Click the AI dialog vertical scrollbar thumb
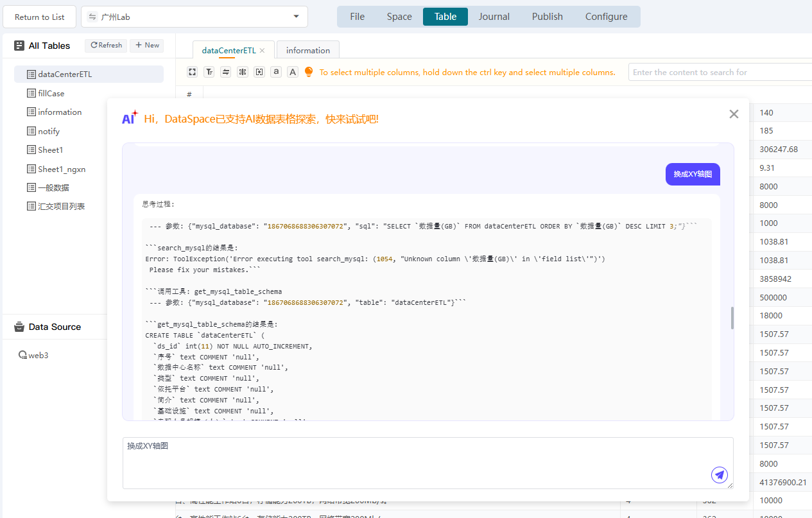Screen dimensions: 812x518 pos(732,318)
